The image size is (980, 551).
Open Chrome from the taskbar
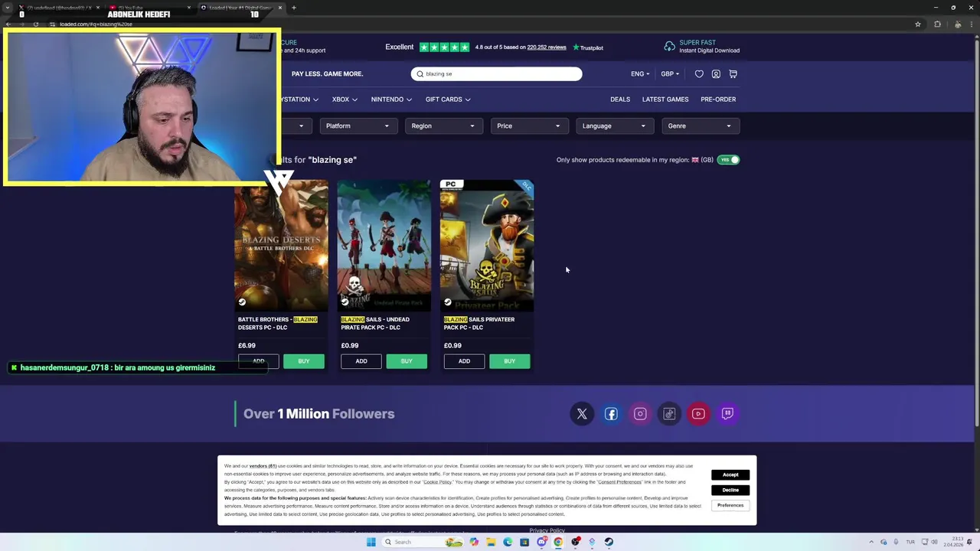558,542
